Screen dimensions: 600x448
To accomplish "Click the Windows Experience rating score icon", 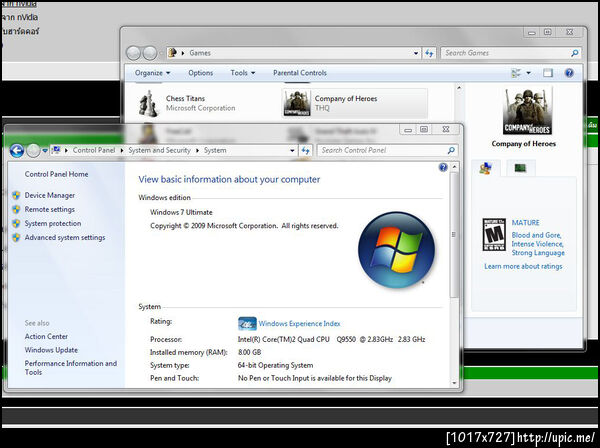I will (247, 324).
